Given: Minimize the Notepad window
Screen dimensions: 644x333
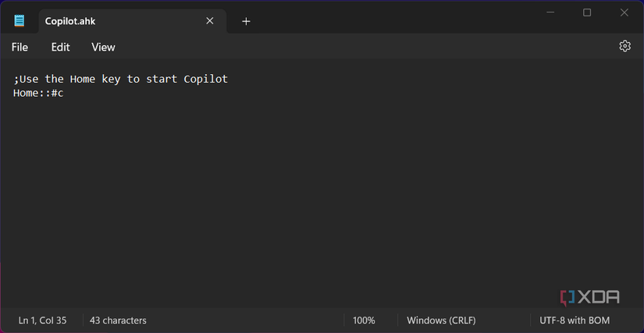Looking at the screenshot, I should click(550, 12).
